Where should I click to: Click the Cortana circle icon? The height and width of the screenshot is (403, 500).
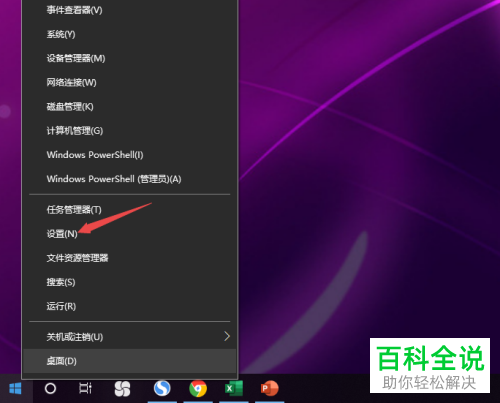[x=50, y=389]
